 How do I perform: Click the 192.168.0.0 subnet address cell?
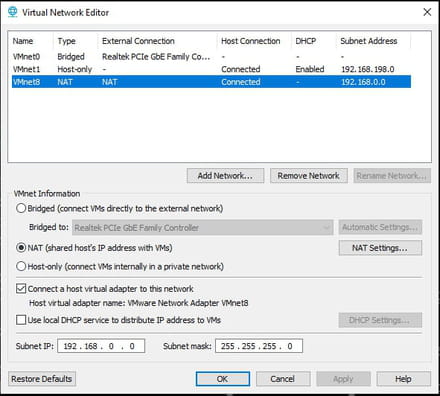363,82
